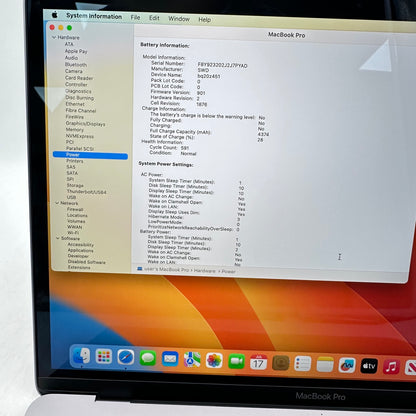
Task: Select Locations under Network
Action: pyautogui.click(x=77, y=215)
